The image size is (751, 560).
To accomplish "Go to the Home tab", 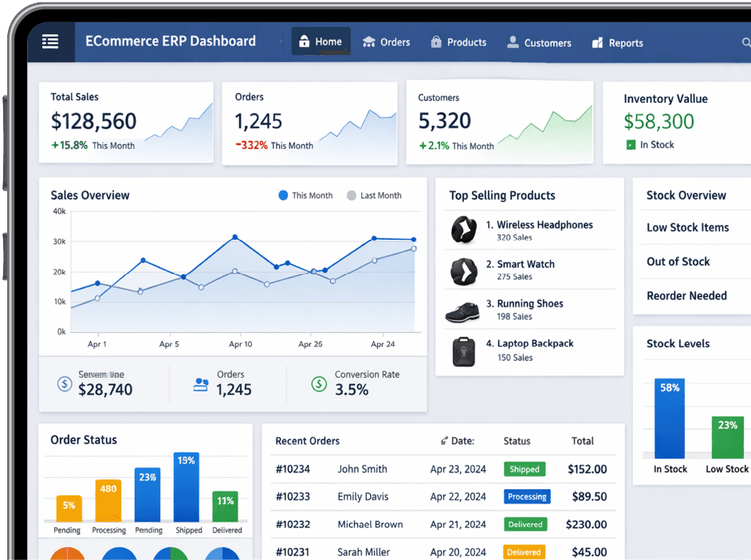I will coord(321,41).
